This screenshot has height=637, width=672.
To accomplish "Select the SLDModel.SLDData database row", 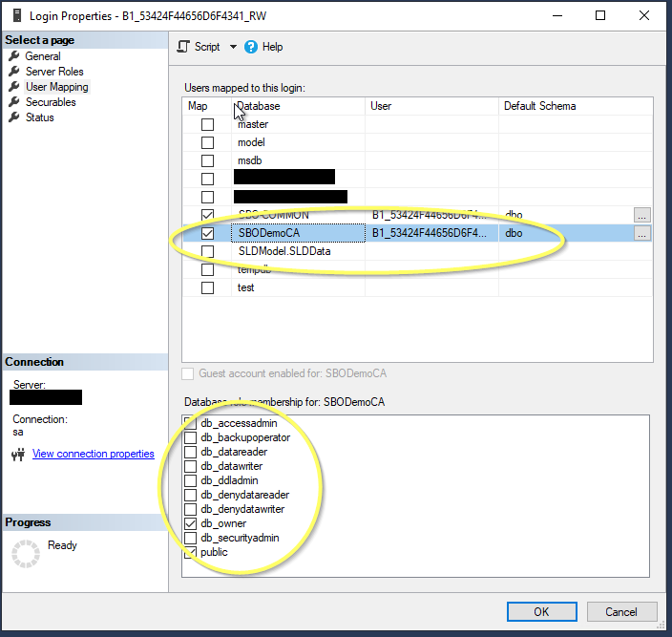I will [x=417, y=251].
